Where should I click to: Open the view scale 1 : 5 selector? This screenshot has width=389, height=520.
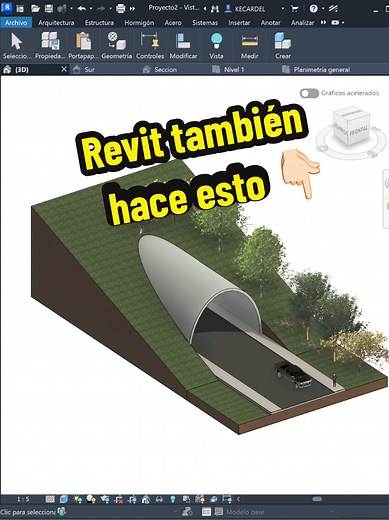coord(23,499)
